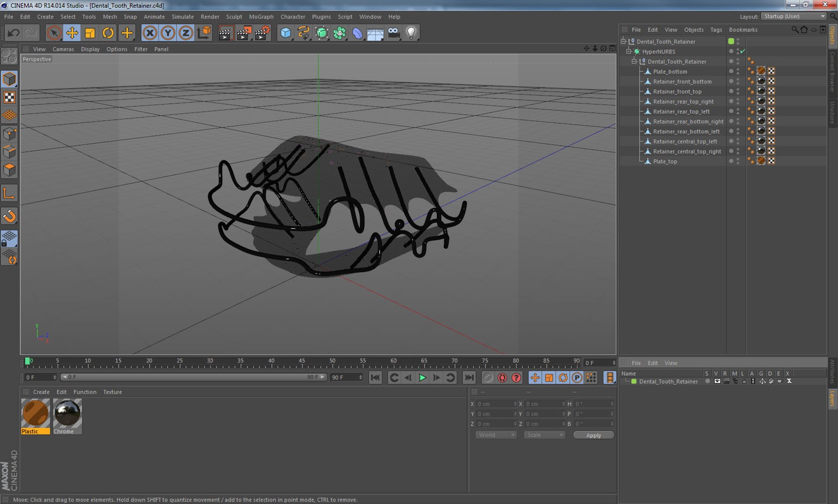
Task: Select the Rotate tool
Action: [x=108, y=33]
